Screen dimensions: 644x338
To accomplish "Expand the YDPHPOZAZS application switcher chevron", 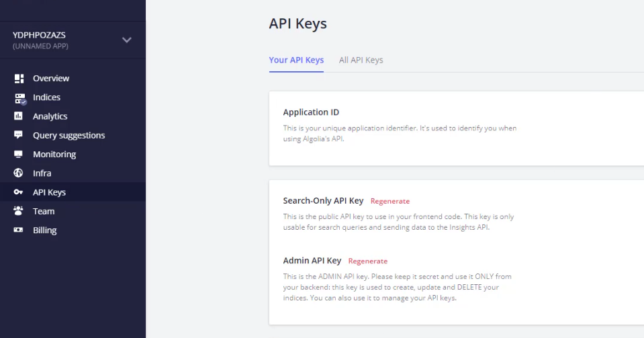I will click(127, 40).
